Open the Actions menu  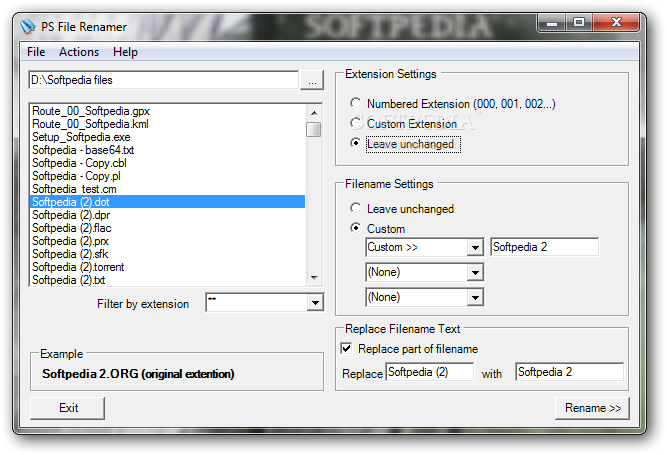coord(79,52)
